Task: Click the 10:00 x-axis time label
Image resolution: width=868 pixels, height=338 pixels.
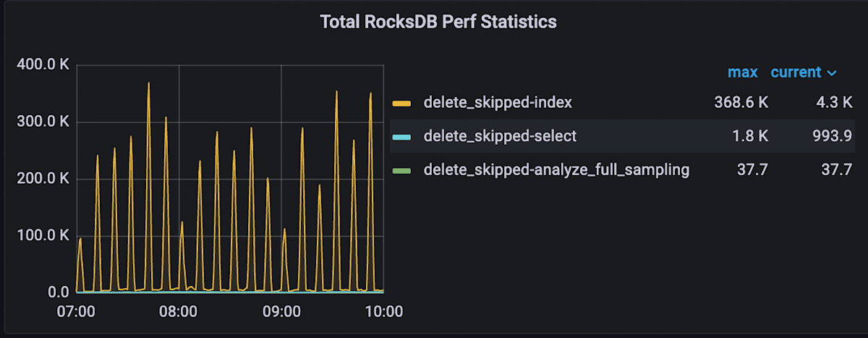Action: coord(383,313)
